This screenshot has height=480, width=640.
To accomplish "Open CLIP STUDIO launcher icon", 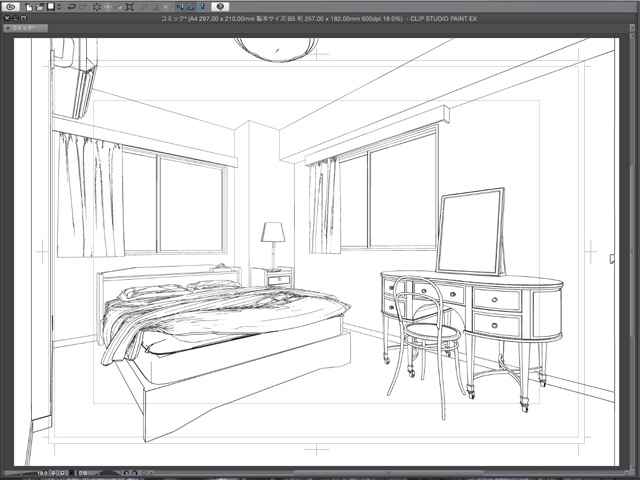I will [x=11, y=7].
